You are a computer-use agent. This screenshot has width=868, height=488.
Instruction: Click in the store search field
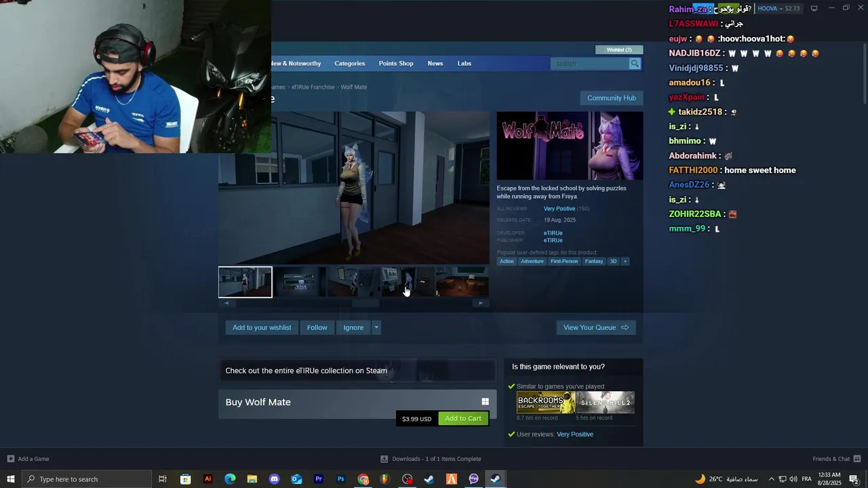click(x=590, y=64)
